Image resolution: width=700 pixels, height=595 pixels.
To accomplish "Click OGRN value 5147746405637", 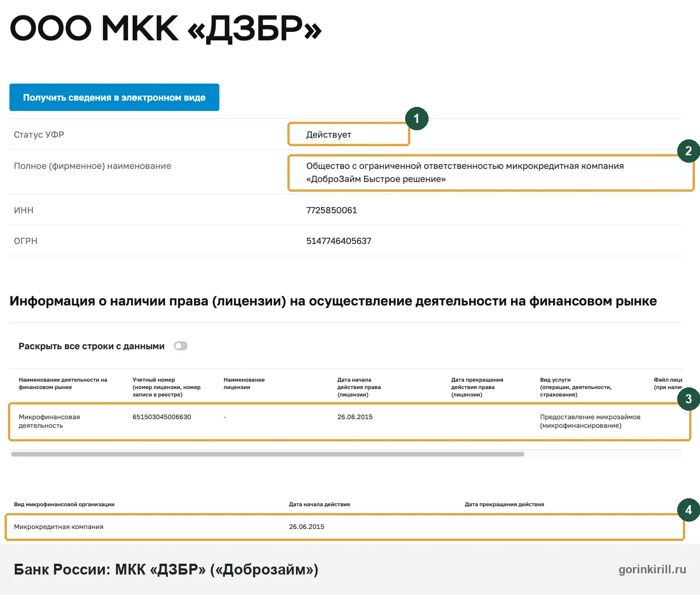I will click(x=339, y=241).
